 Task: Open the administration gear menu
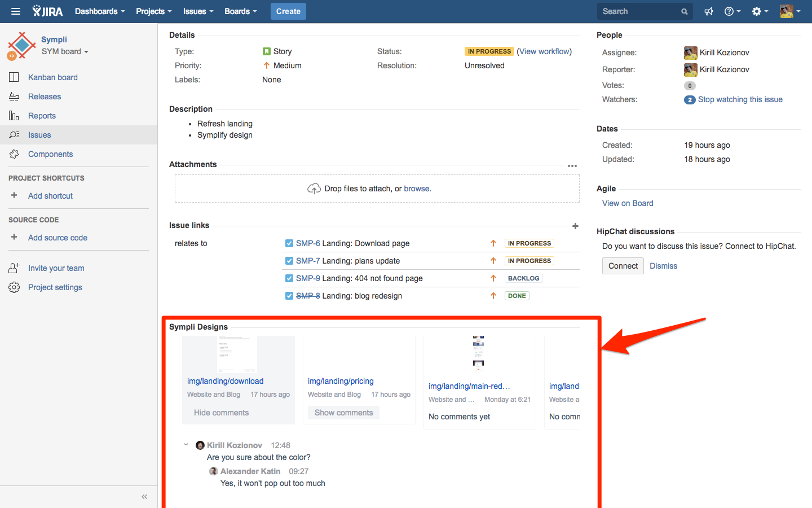point(760,11)
